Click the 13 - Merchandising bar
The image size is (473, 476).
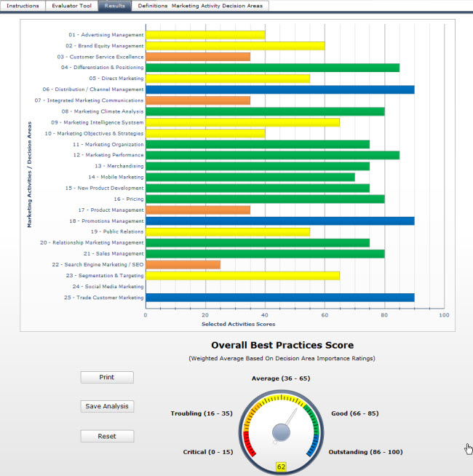pyautogui.click(x=258, y=167)
